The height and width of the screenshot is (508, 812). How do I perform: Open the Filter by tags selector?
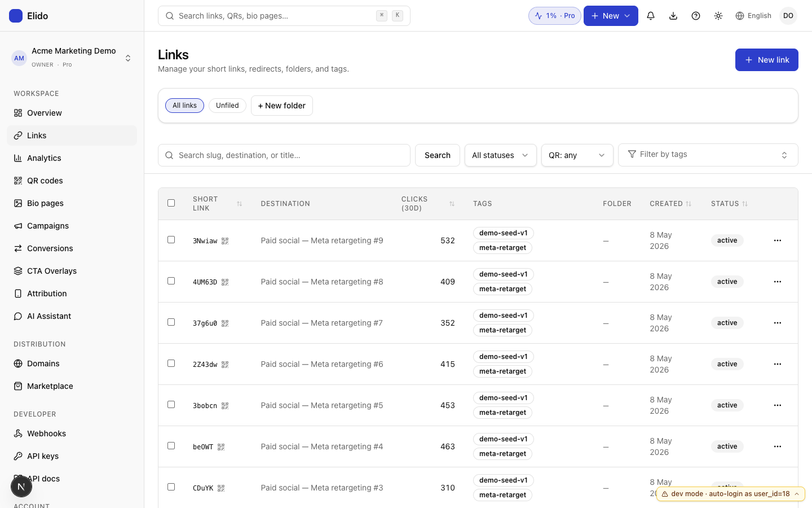[708, 155]
